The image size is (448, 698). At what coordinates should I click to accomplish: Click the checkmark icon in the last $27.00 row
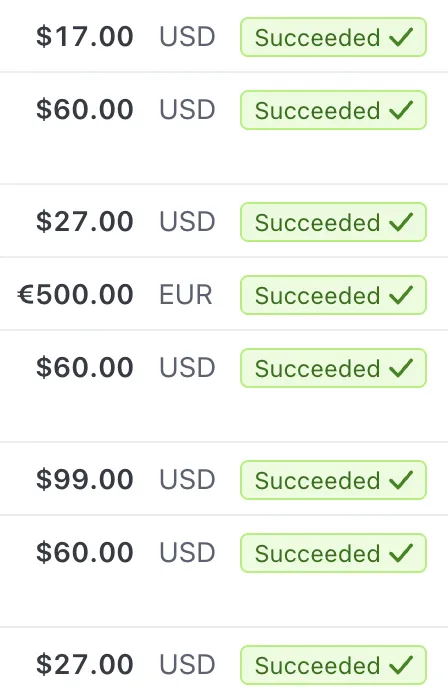pos(401,665)
